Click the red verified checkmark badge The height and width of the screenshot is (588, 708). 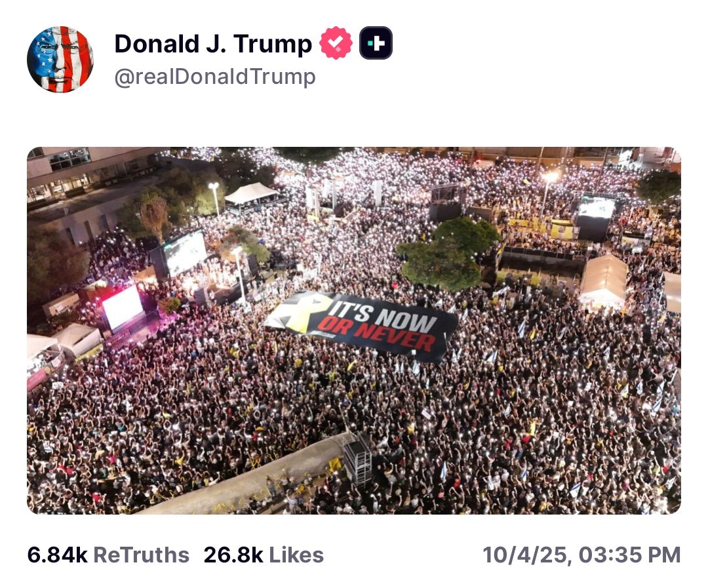(x=336, y=43)
